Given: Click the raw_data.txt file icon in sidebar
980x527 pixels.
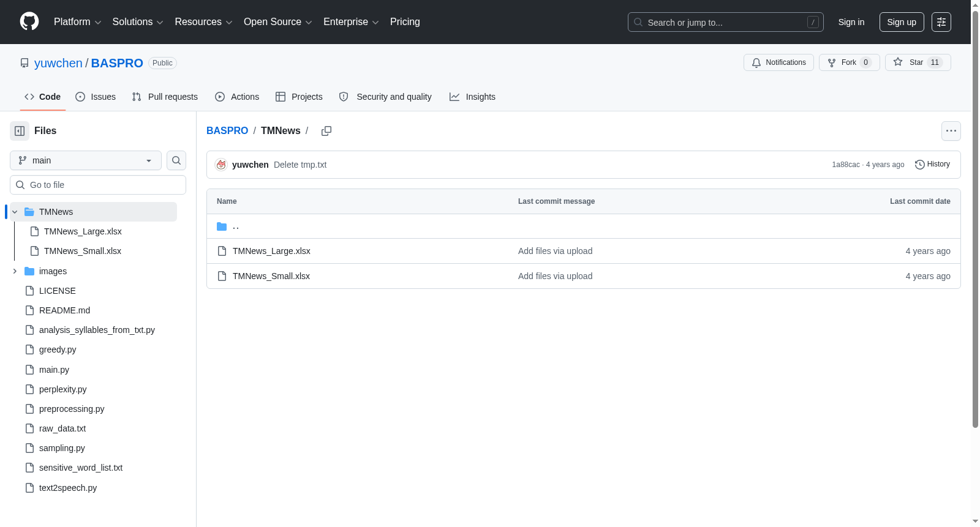Looking at the screenshot, I should 29,428.
